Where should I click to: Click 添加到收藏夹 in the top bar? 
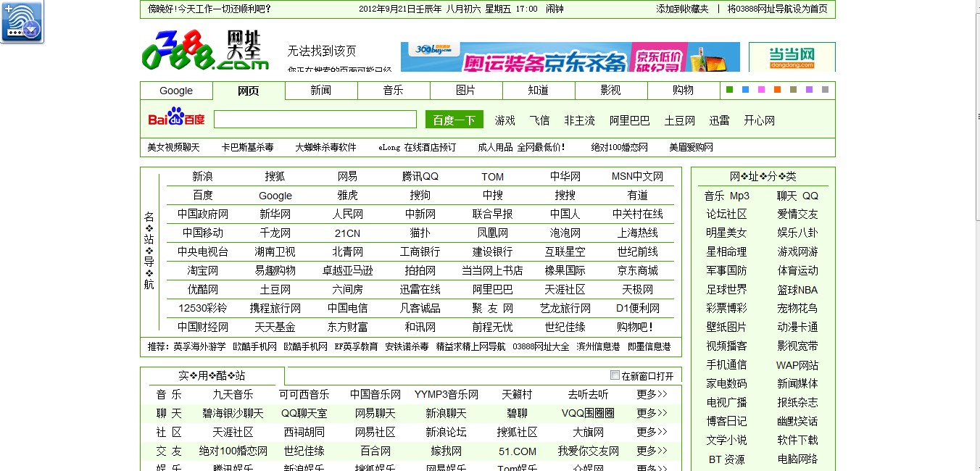click(x=682, y=9)
